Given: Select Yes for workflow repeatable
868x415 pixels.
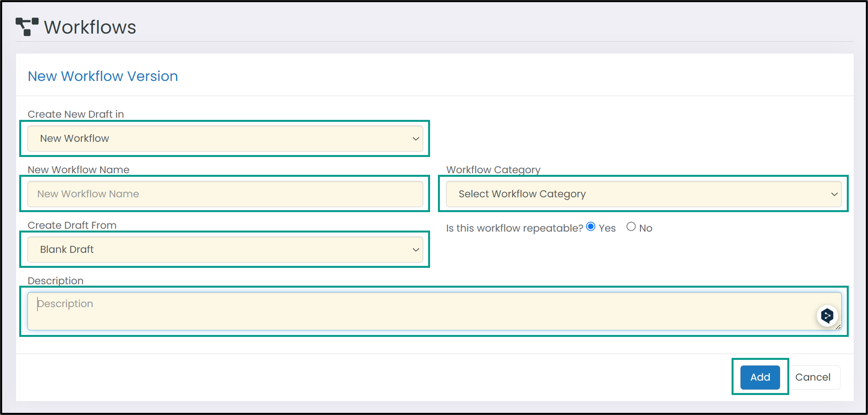Looking at the screenshot, I should [591, 226].
